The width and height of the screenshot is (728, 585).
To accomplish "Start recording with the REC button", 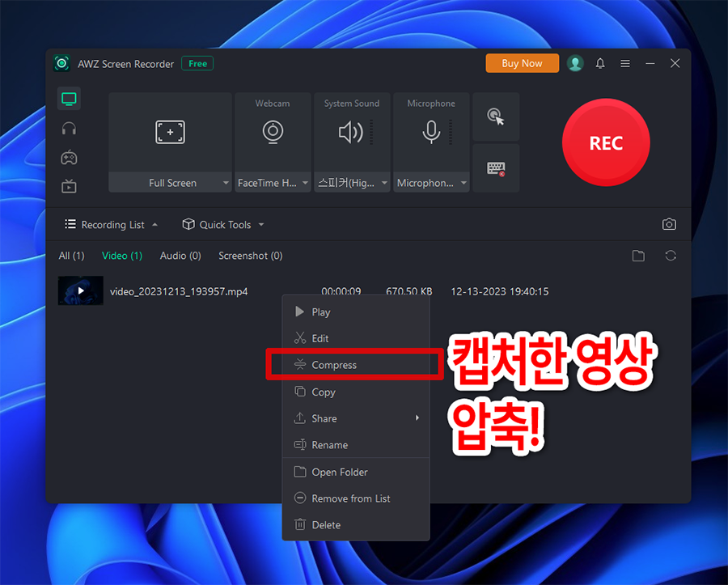I will click(x=606, y=142).
